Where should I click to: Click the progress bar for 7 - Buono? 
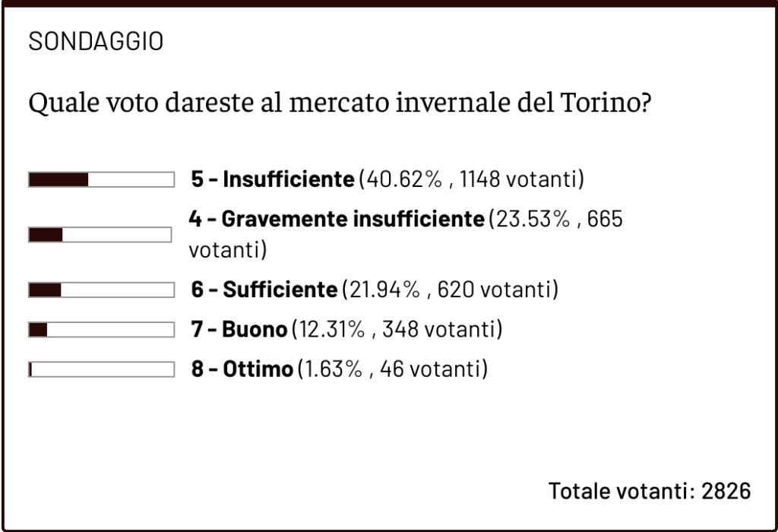(101, 330)
